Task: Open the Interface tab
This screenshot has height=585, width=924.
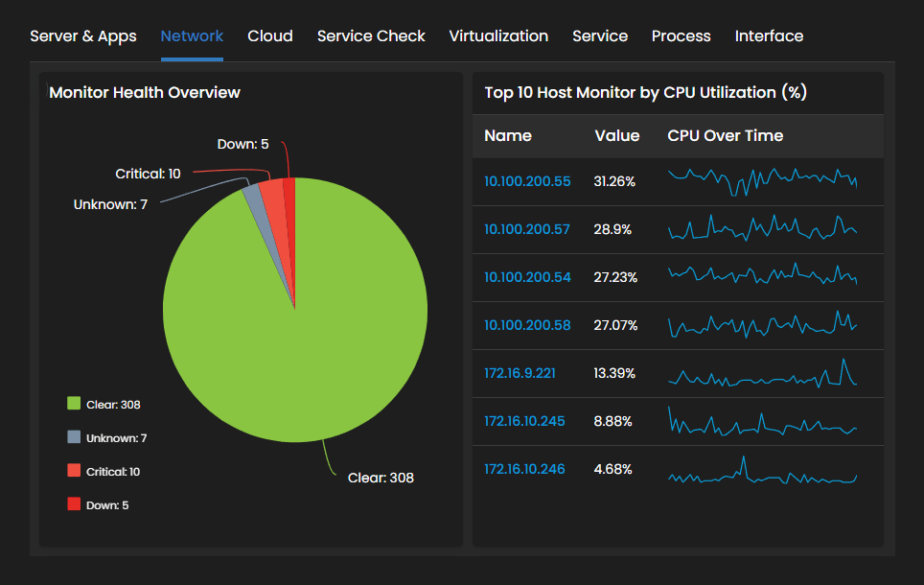Action: click(769, 35)
